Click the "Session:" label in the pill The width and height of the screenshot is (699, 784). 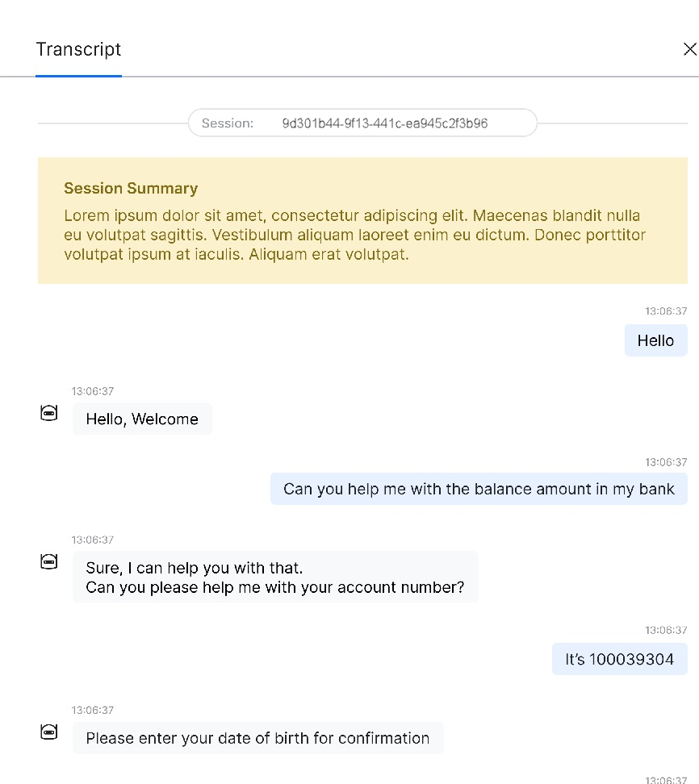point(228,123)
